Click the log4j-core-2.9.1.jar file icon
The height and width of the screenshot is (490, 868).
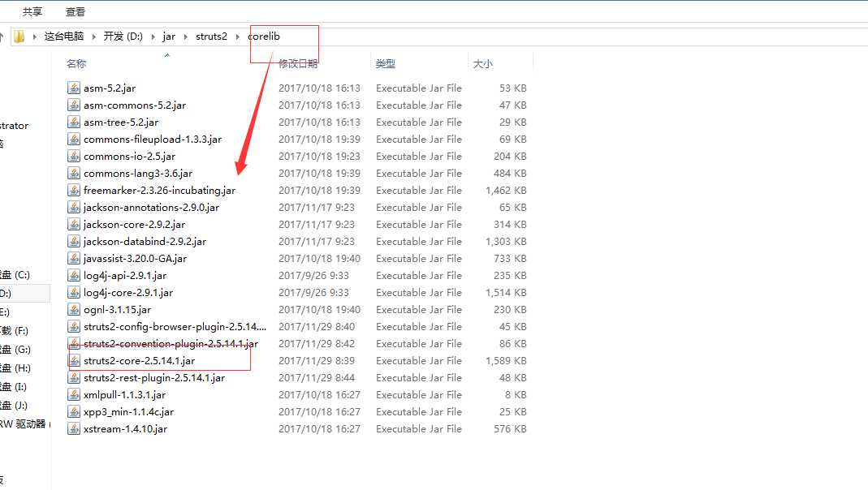(x=74, y=293)
